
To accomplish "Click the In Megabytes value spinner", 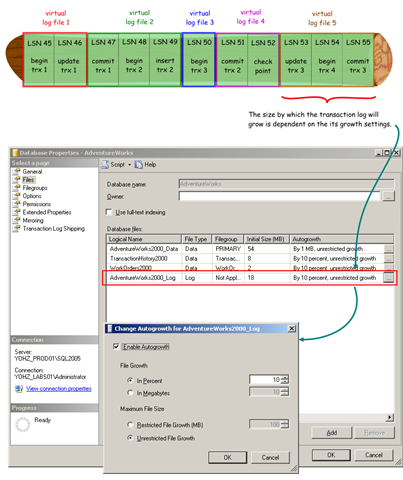I will click(x=285, y=392).
